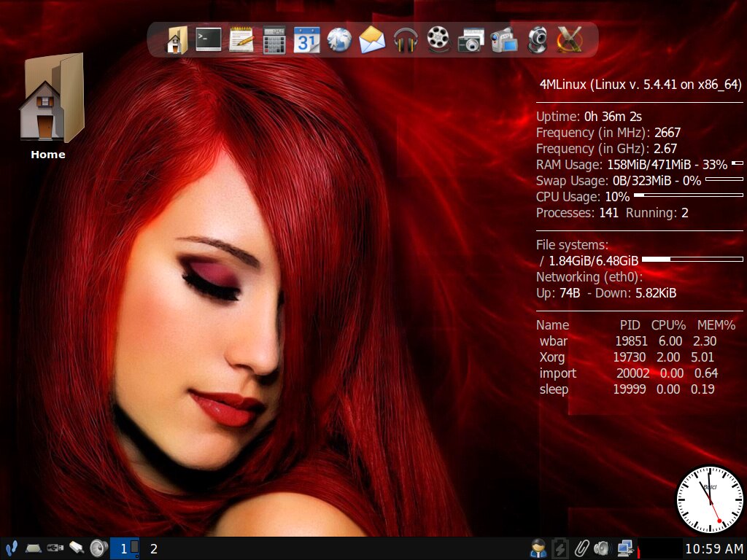Open the start menu footprint icon

[12, 548]
